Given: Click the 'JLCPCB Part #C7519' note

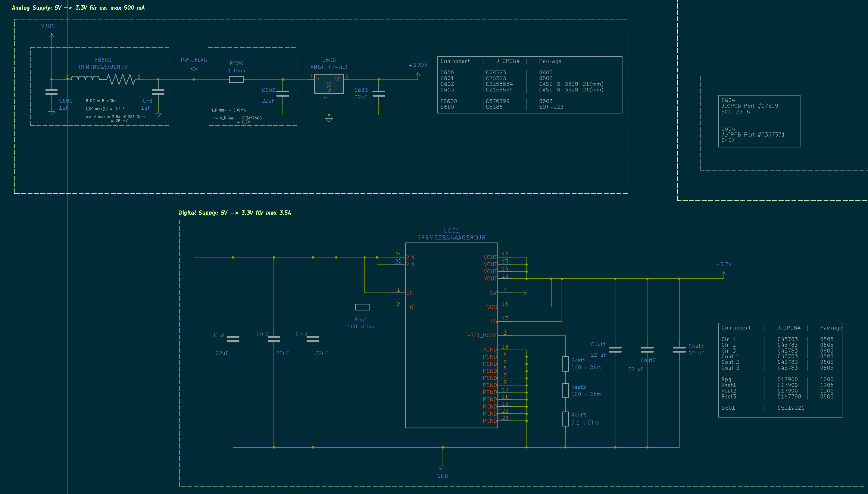Looking at the screenshot, I should click(750, 106).
